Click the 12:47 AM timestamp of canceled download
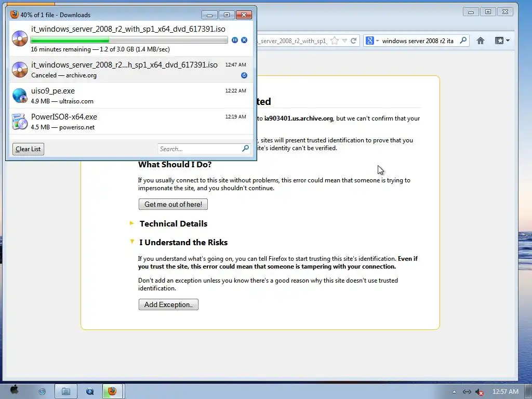532x399 pixels. point(235,64)
